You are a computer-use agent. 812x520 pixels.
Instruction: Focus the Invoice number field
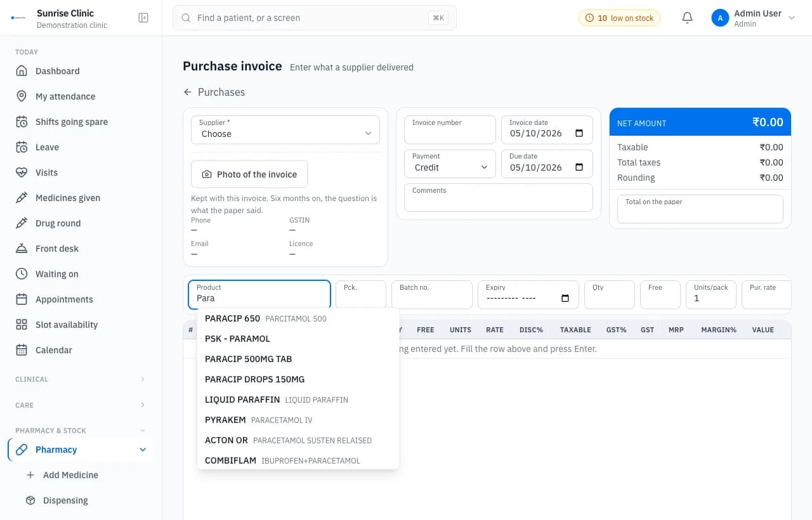450,129
